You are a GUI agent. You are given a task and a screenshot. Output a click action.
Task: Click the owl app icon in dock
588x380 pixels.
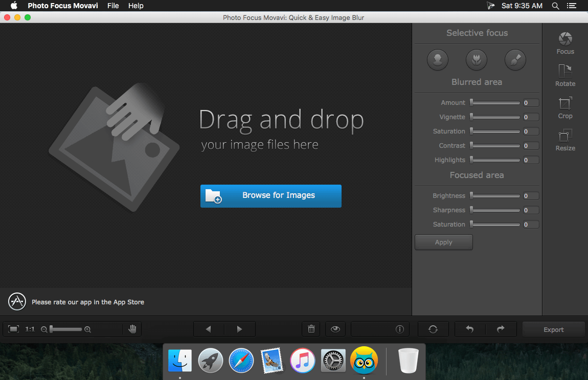pos(364,361)
